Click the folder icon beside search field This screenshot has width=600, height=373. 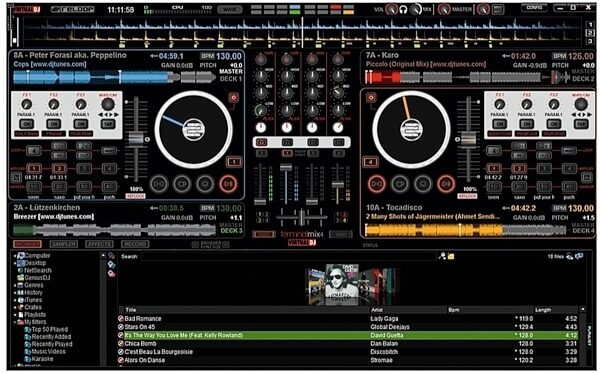[x=451, y=256]
